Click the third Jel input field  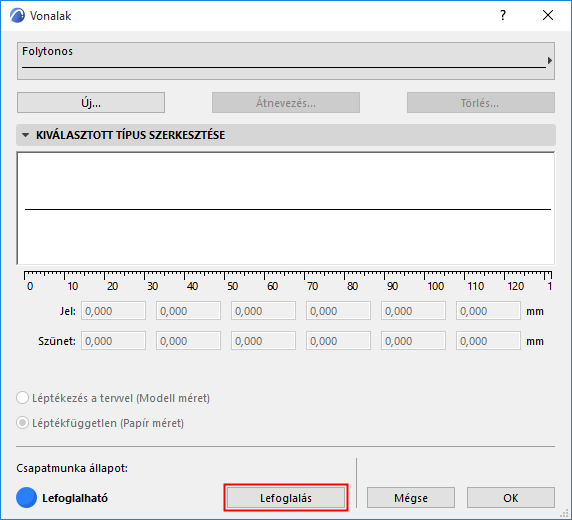click(263, 311)
